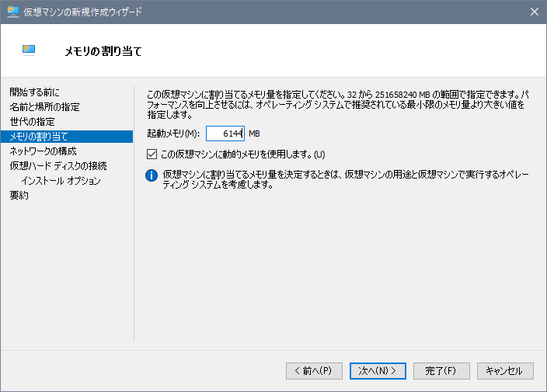
Task: Go to the 開始する前に step
Action: 34,92
